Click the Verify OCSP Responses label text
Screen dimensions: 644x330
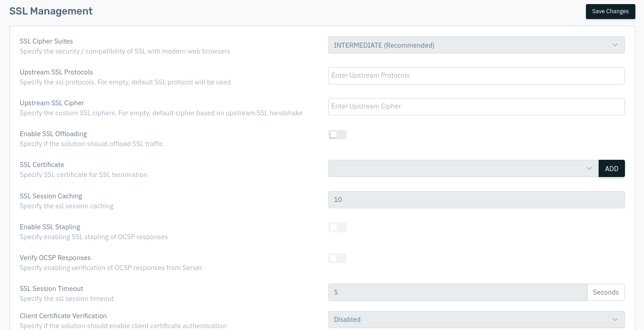click(x=55, y=258)
